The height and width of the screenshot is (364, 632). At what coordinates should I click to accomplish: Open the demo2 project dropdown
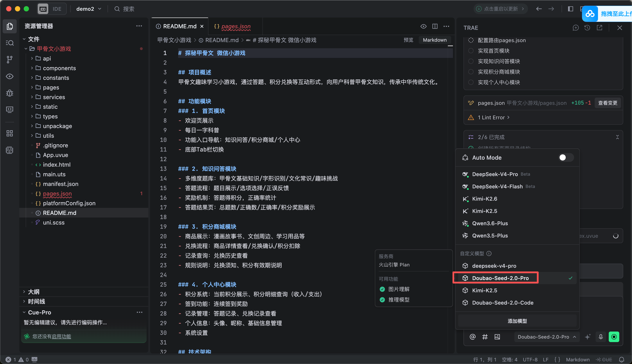pos(89,9)
